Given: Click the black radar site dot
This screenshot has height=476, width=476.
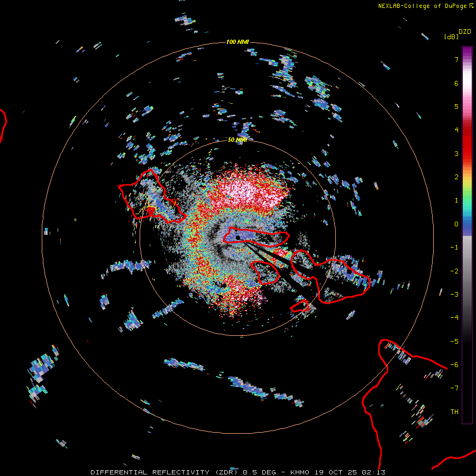Looking at the screenshot, I should pyautogui.click(x=238, y=237).
